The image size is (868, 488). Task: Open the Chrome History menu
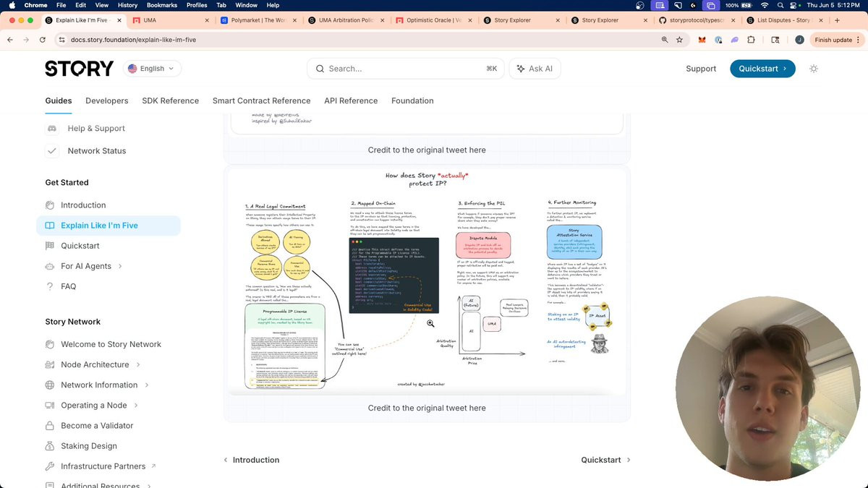pos(127,5)
